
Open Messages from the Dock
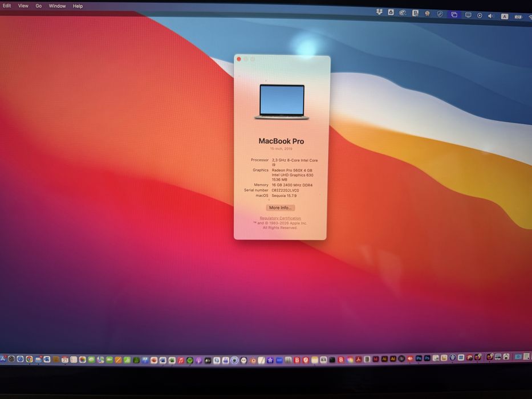91,360
